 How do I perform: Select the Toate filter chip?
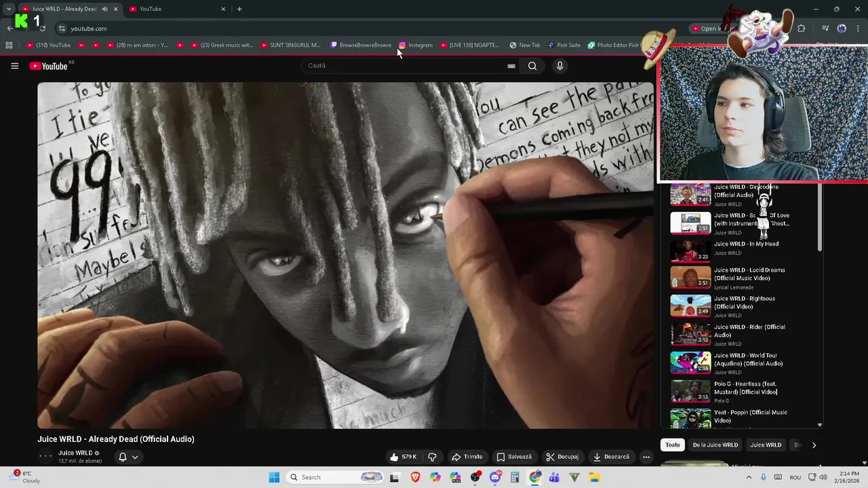click(x=672, y=445)
